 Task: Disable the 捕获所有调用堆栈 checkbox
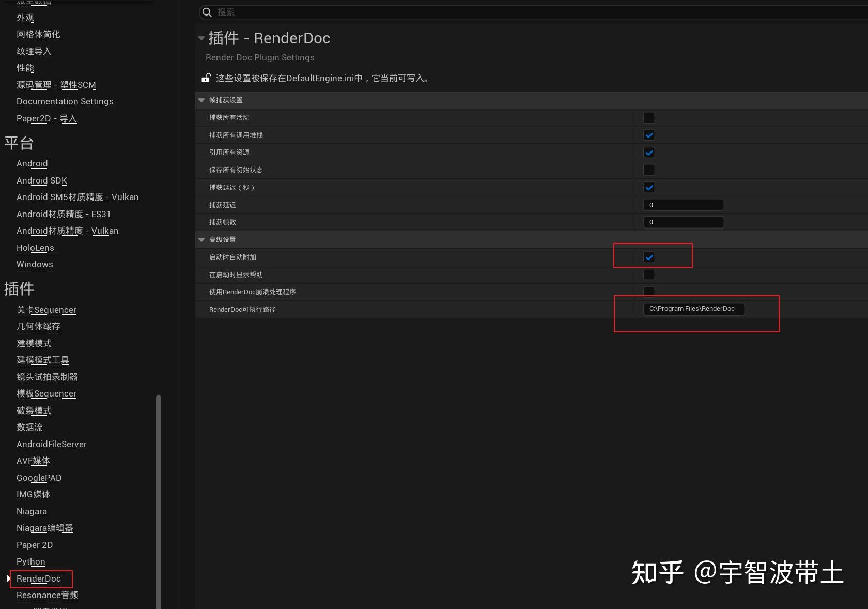(x=649, y=135)
